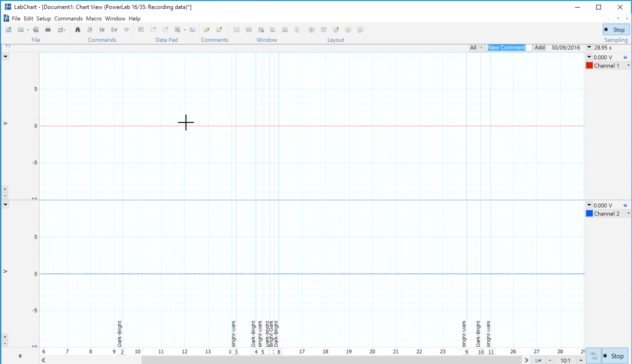The width and height of the screenshot is (632, 364).
Task: Expand the 'All' comment channel dropdown
Action: click(x=476, y=48)
